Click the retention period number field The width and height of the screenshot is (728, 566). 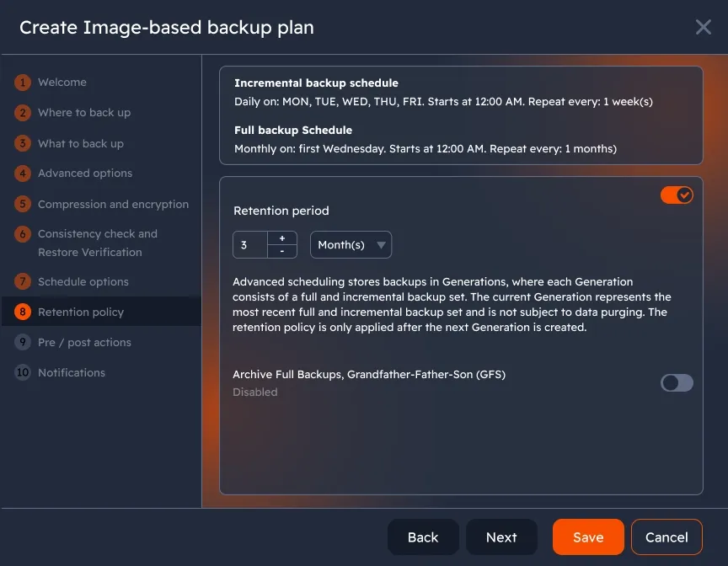250,244
